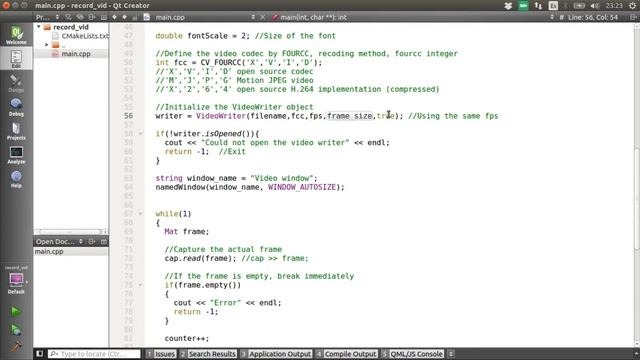
Task: Open the system power gear menu
Action: point(632,6)
